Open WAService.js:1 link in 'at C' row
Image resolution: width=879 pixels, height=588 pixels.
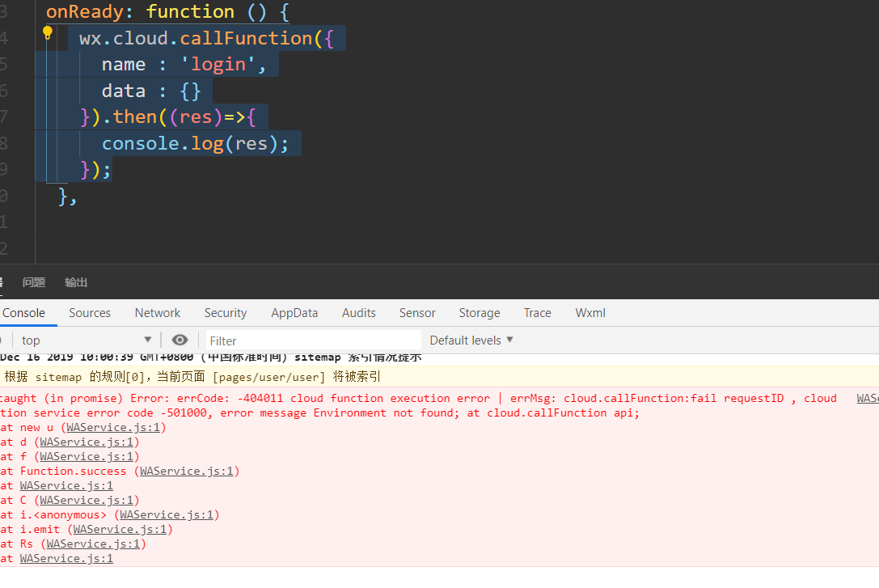click(87, 501)
